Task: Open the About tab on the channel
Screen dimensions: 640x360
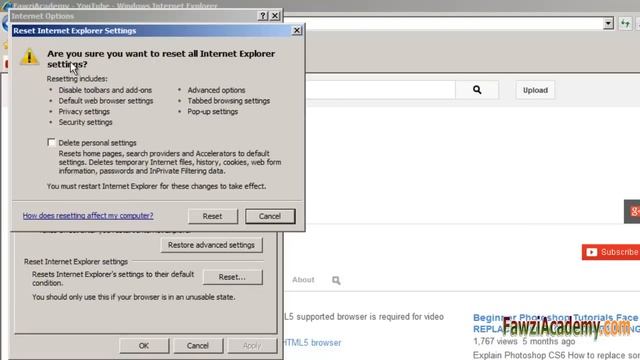Action: (x=303, y=280)
